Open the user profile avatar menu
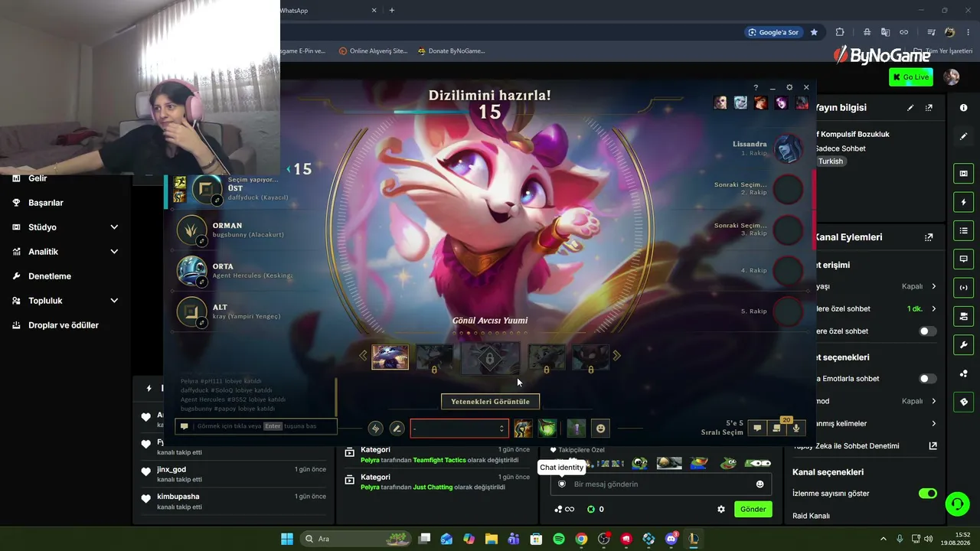This screenshot has height=551, width=980. tap(951, 77)
